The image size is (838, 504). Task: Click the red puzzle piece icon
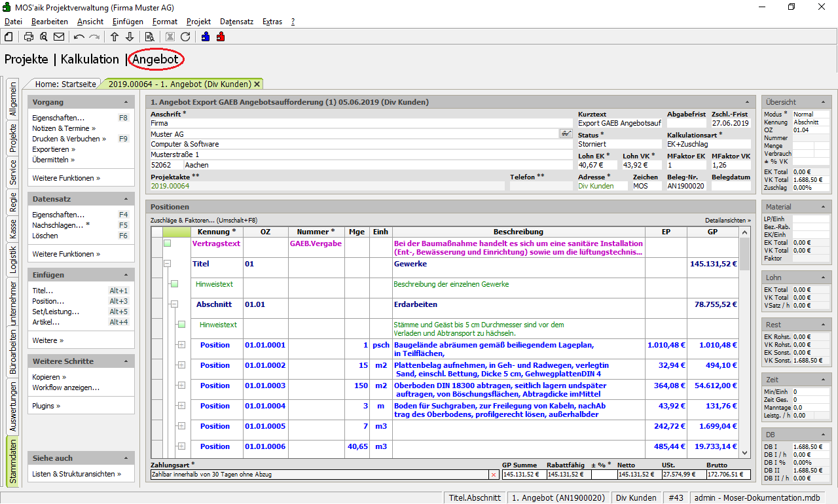point(221,37)
